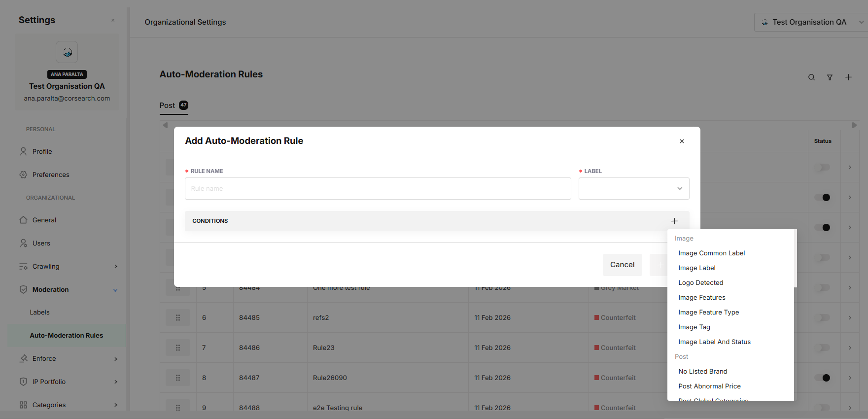The width and height of the screenshot is (868, 419).
Task: Select No Listed Brand condition
Action: (x=702, y=371)
